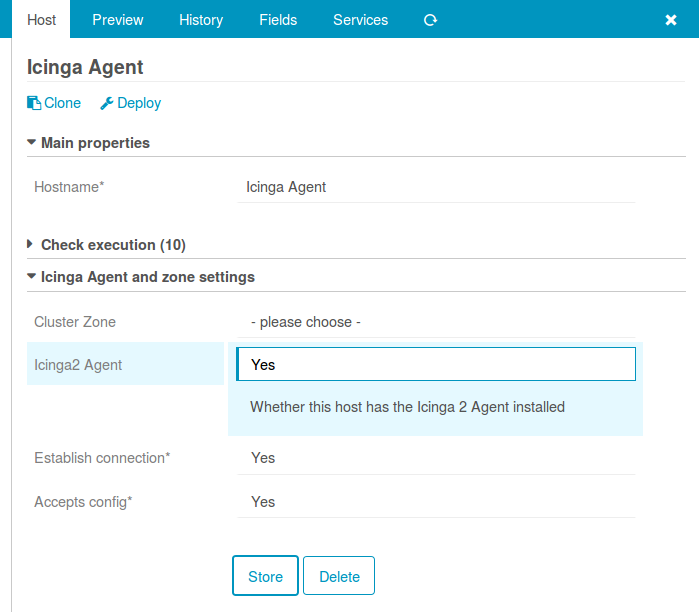Click the Deploy link

point(130,103)
